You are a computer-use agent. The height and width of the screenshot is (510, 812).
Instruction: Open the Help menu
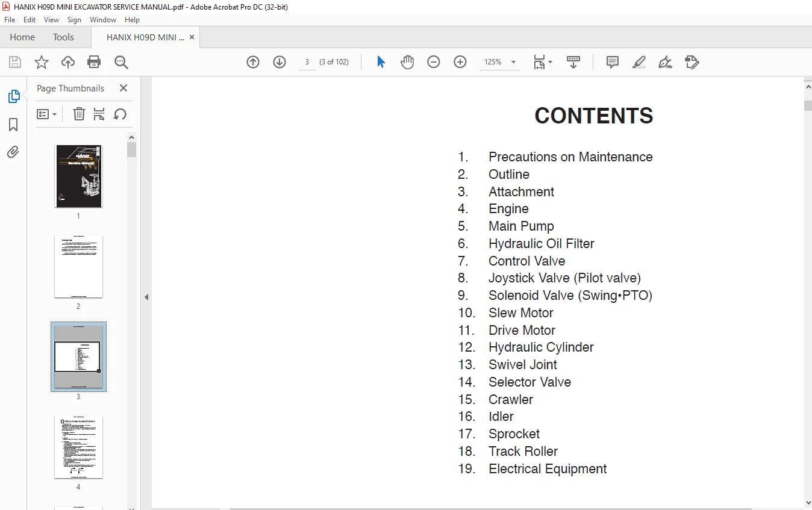132,20
